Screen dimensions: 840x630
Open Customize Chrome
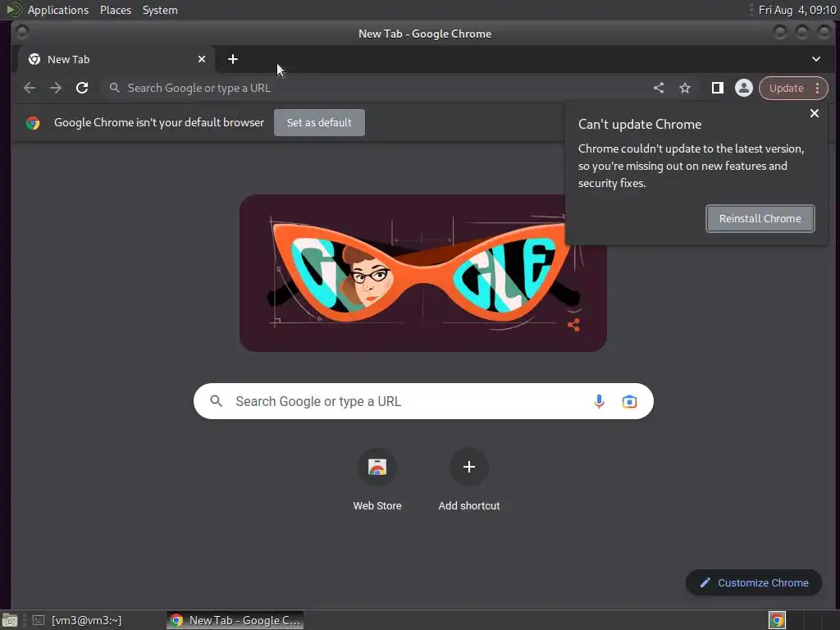pyautogui.click(x=754, y=583)
